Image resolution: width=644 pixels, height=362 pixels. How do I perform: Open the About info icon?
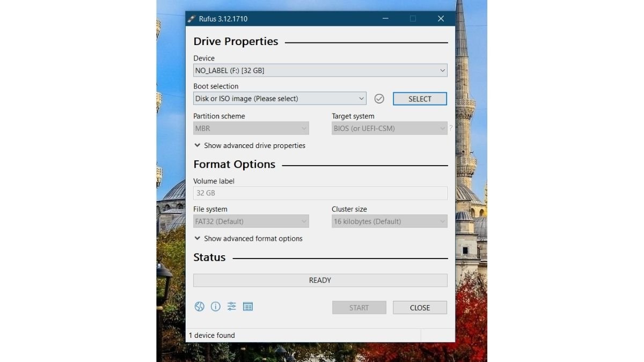tap(215, 307)
